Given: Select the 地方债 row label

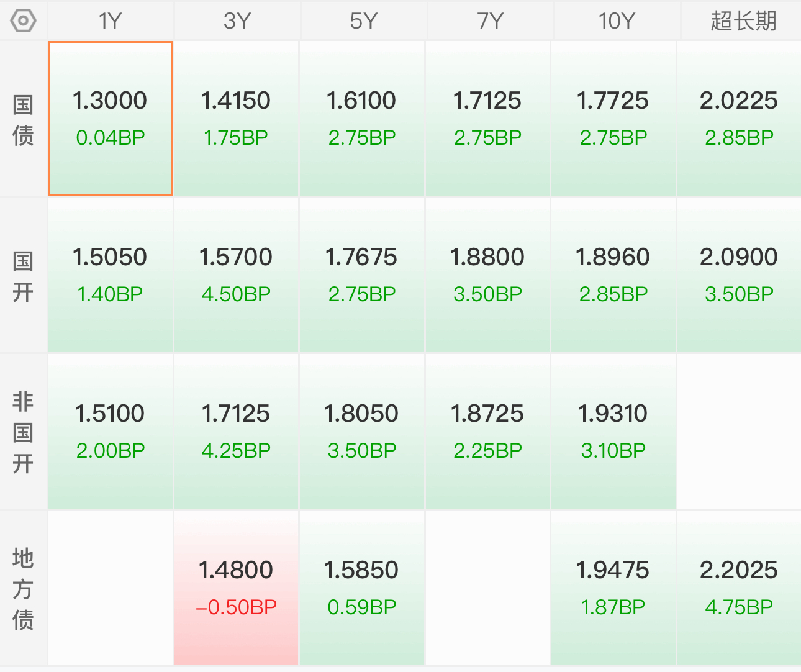Looking at the screenshot, I should pyautogui.click(x=23, y=589).
